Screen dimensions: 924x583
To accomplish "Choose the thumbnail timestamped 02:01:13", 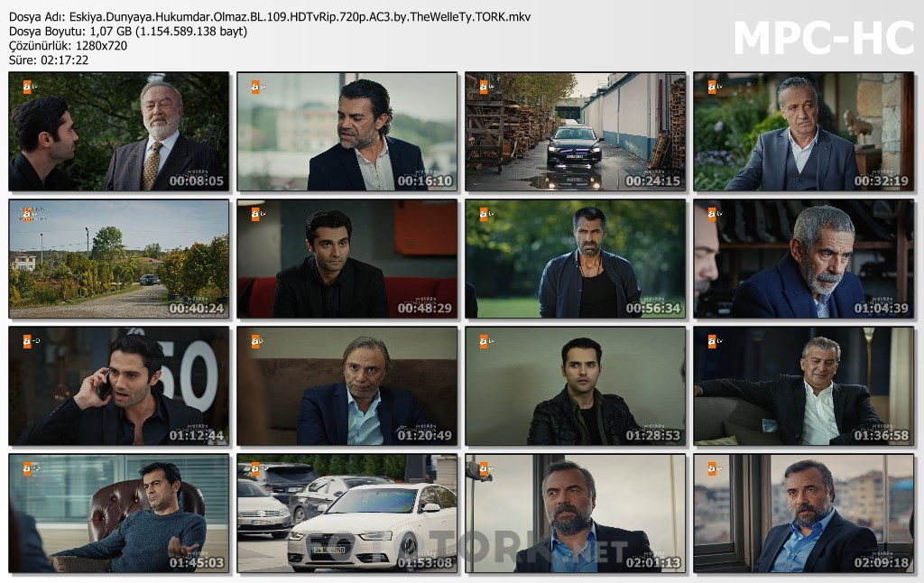I will (x=575, y=514).
